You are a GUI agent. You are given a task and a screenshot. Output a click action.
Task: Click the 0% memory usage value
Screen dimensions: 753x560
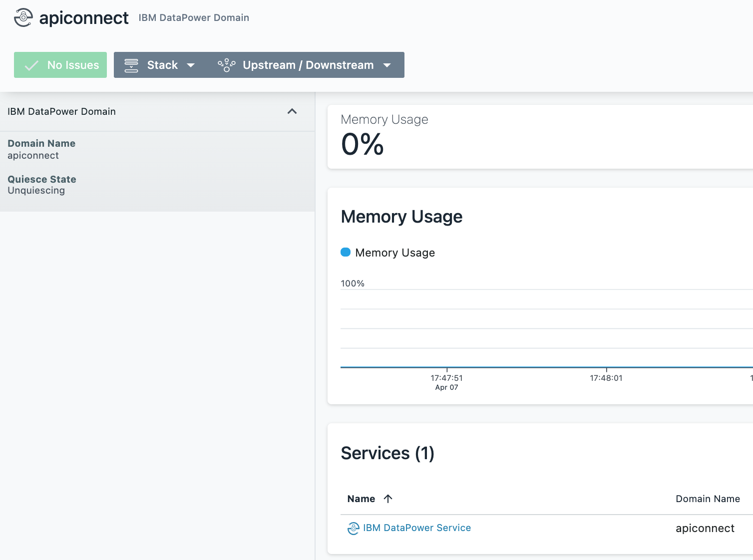click(x=363, y=145)
